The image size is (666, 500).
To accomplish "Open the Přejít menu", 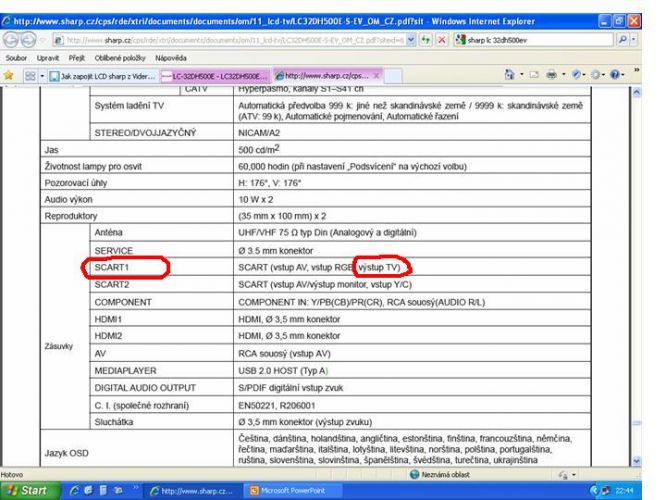I will (76, 58).
